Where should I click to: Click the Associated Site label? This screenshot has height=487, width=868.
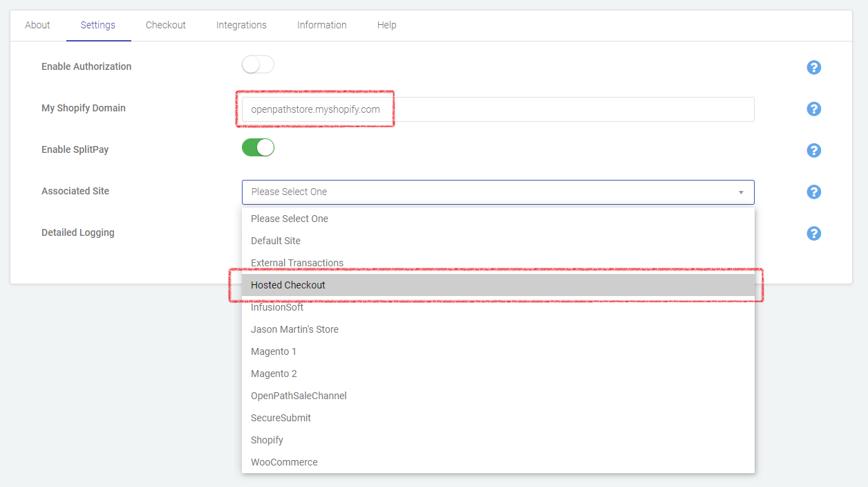click(75, 191)
